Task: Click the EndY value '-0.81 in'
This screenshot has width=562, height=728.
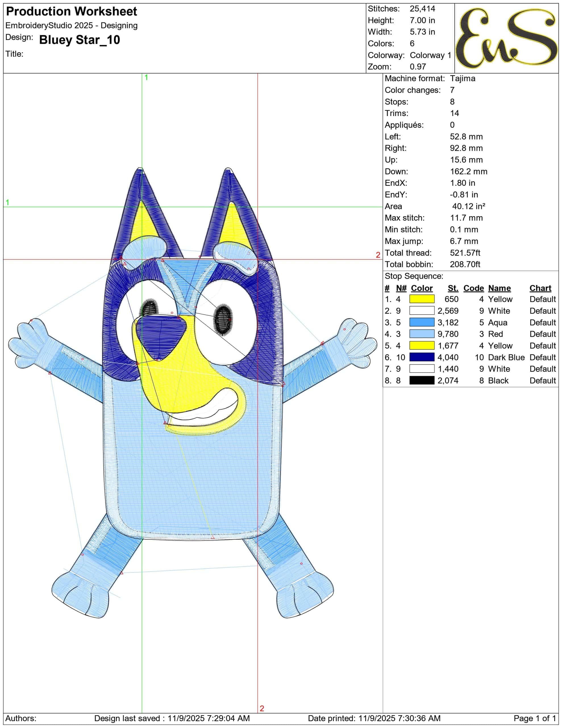Action: [464, 195]
